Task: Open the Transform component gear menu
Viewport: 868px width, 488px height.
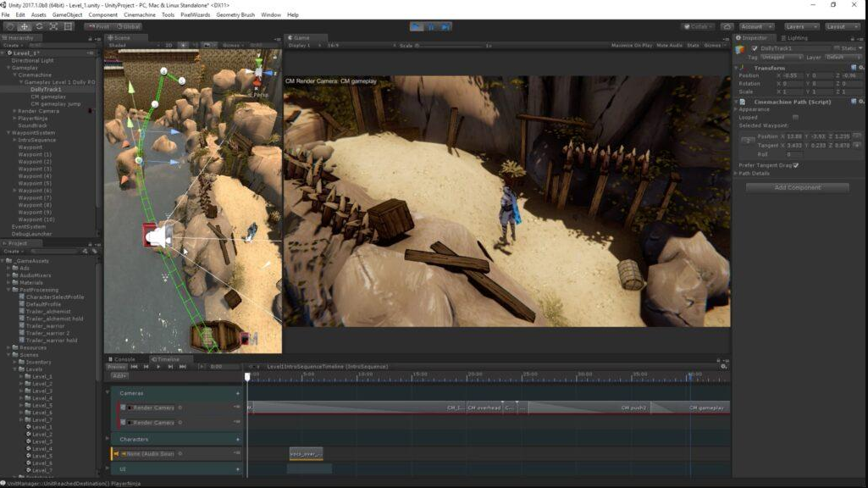Action: [861, 68]
